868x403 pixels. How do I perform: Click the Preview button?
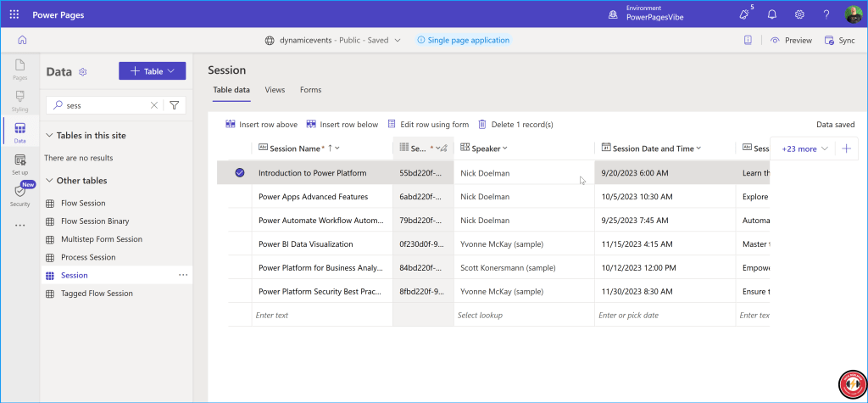point(791,40)
